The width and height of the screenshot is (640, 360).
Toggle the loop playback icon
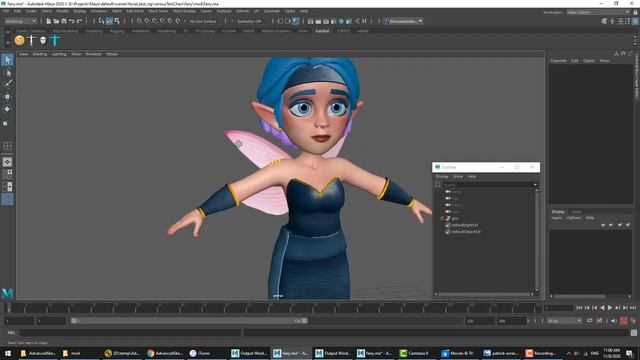589,321
